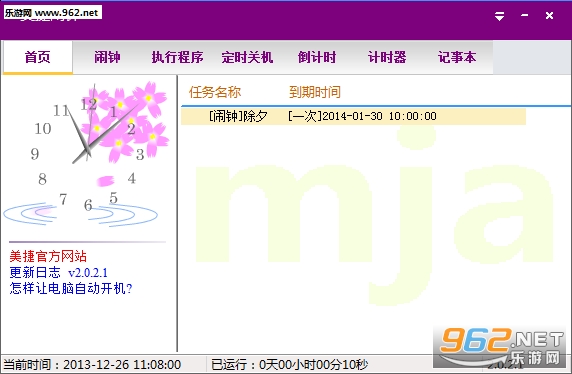Image resolution: width=572 pixels, height=374 pixels.
Task: Select the 定时关机 tab
Action: tap(247, 57)
